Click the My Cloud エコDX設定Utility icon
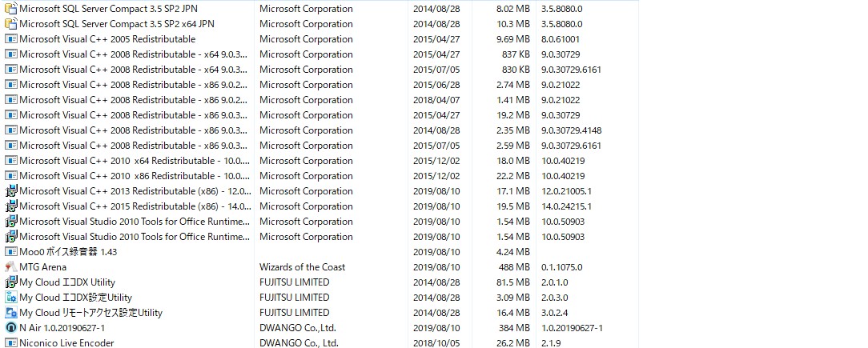Screen dimensions: 868x348 tap(11, 298)
